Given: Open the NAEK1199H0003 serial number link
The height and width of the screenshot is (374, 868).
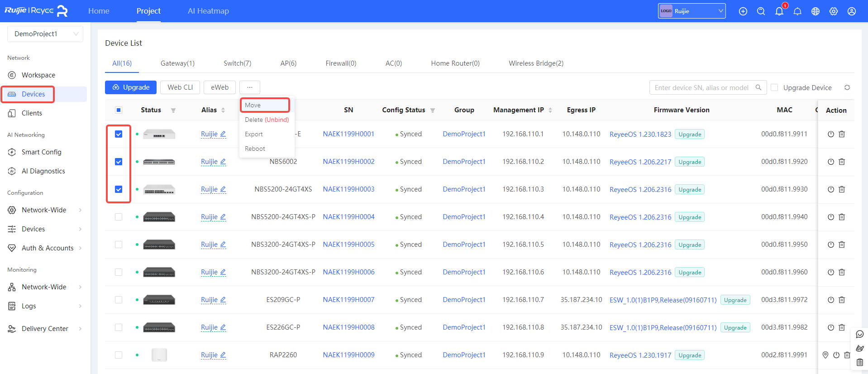Looking at the screenshot, I should [348, 189].
